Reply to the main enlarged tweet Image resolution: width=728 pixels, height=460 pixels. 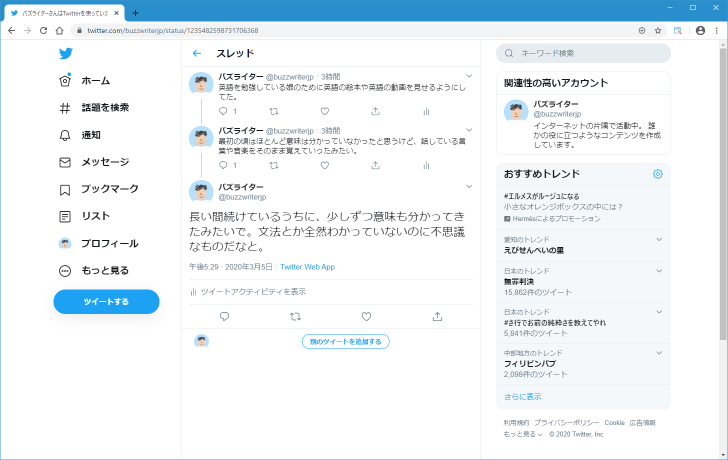224,317
